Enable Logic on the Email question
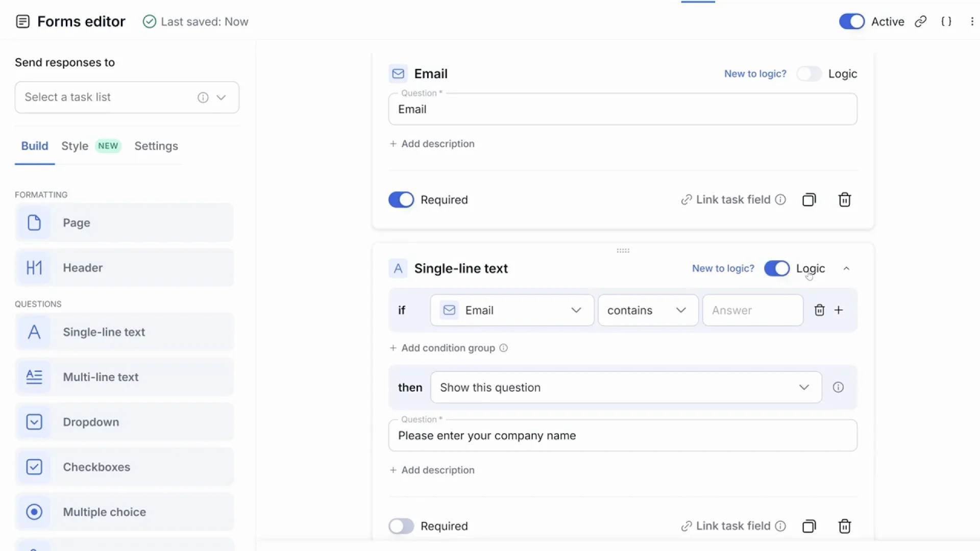This screenshot has width=980, height=551. (809, 73)
